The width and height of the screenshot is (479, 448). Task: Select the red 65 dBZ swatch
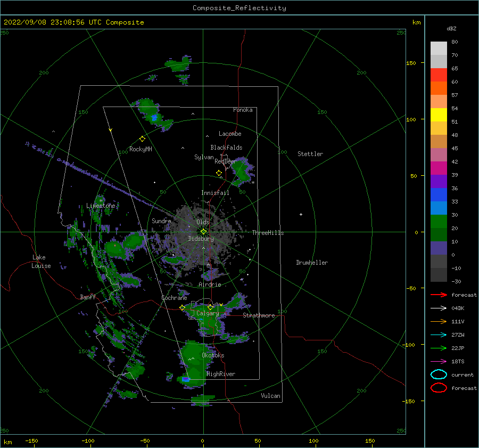tap(439, 75)
